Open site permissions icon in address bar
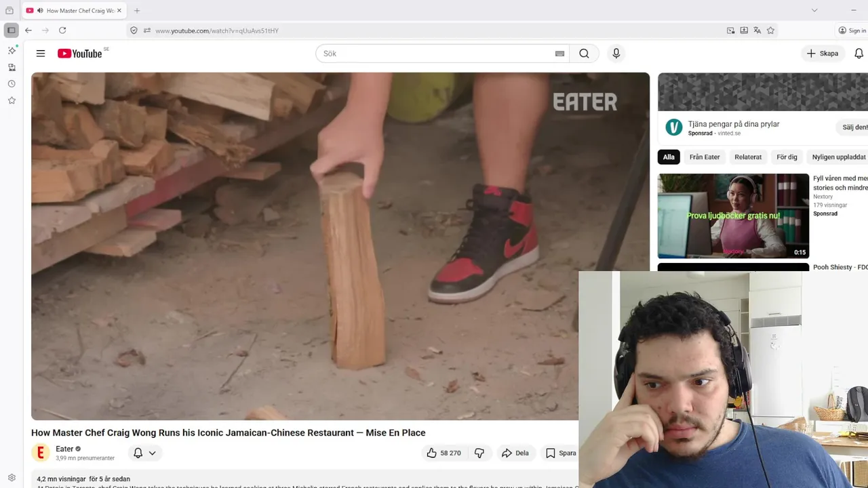The width and height of the screenshot is (868, 488). (146, 30)
